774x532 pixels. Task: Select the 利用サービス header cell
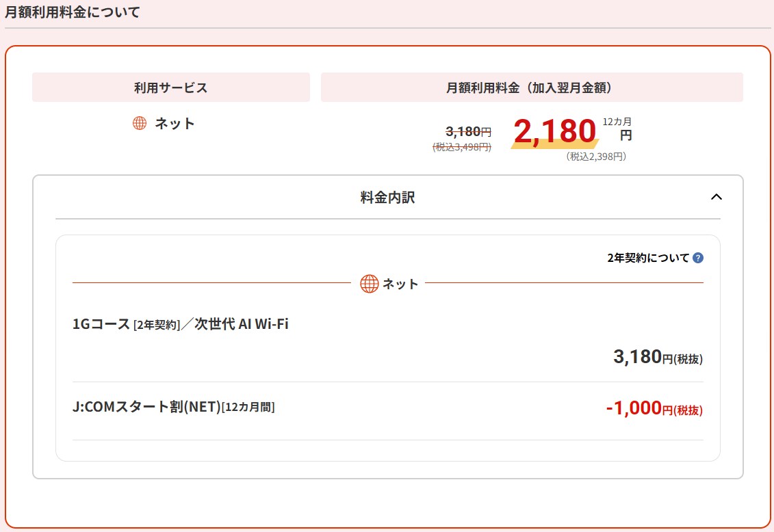[x=170, y=88]
